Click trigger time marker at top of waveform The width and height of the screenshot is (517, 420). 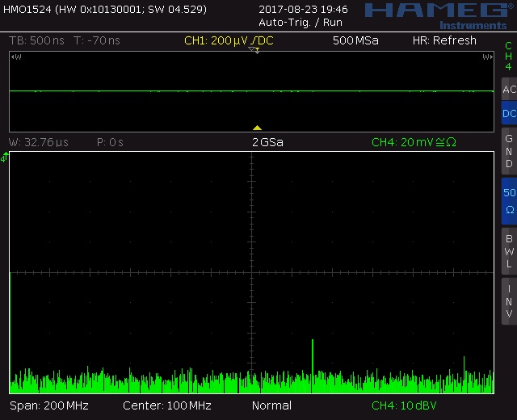click(254, 50)
